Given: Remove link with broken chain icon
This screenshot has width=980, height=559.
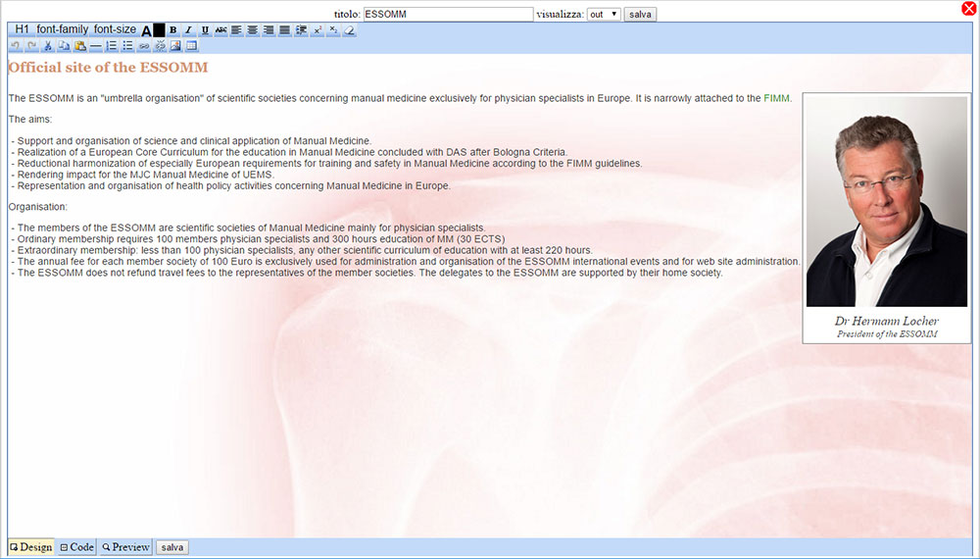Looking at the screenshot, I should (x=160, y=46).
